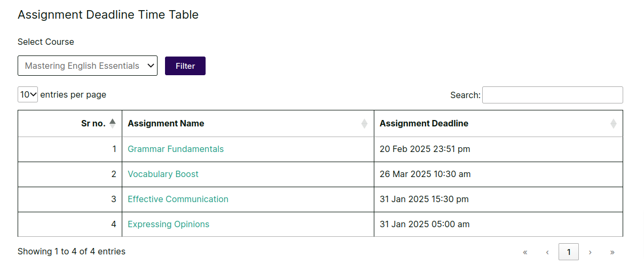Go to first page pagination arrow
Image resolution: width=644 pixels, height=272 pixels.
pyautogui.click(x=525, y=252)
